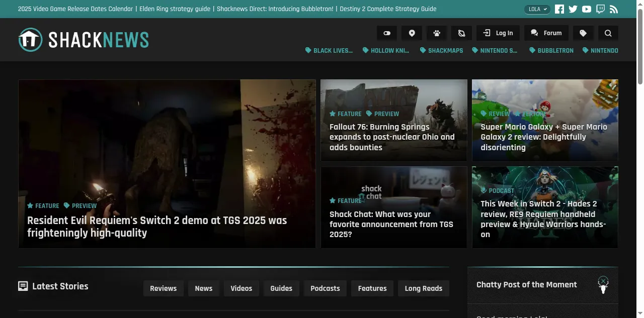The image size is (644, 318).
Task: Click the tag icon button in header
Action: click(x=583, y=33)
